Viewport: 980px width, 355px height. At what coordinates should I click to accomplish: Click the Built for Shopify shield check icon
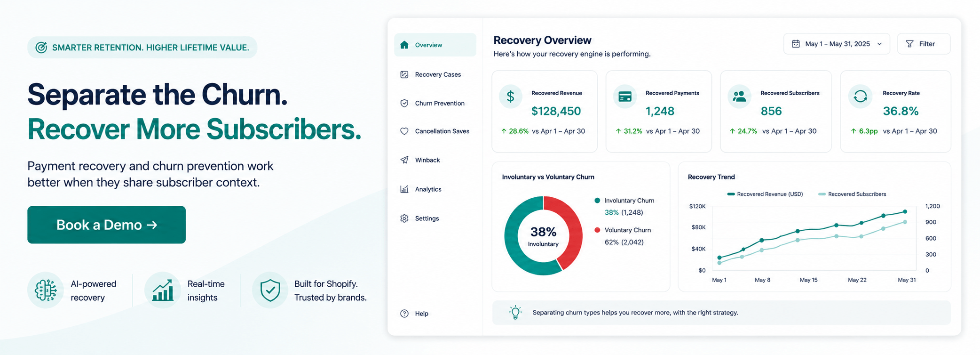pos(270,290)
